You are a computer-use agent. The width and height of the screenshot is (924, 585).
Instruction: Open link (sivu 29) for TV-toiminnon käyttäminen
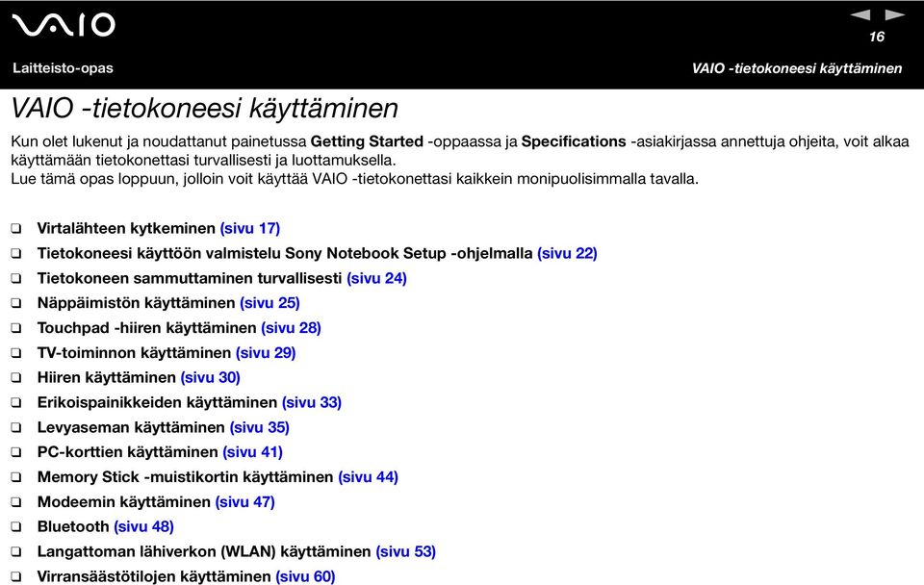pyautogui.click(x=266, y=353)
